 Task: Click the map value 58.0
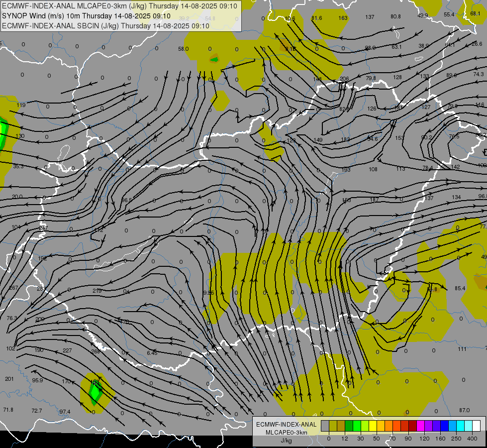click(183, 49)
